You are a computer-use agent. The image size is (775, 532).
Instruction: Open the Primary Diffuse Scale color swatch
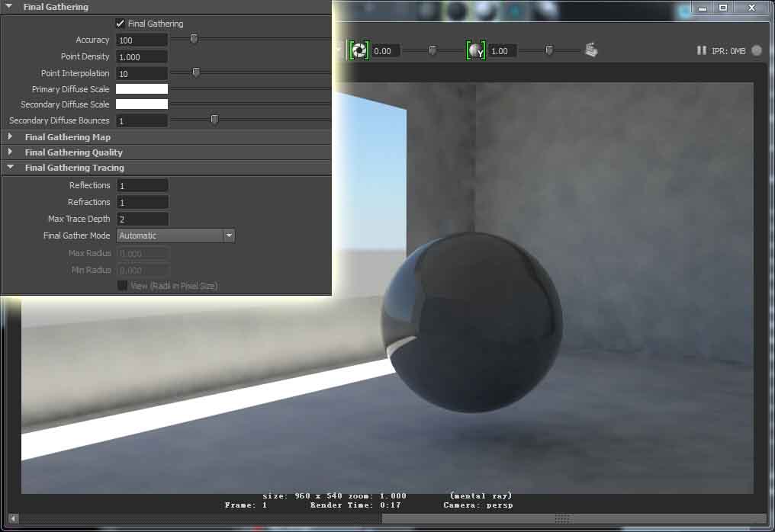click(x=142, y=89)
